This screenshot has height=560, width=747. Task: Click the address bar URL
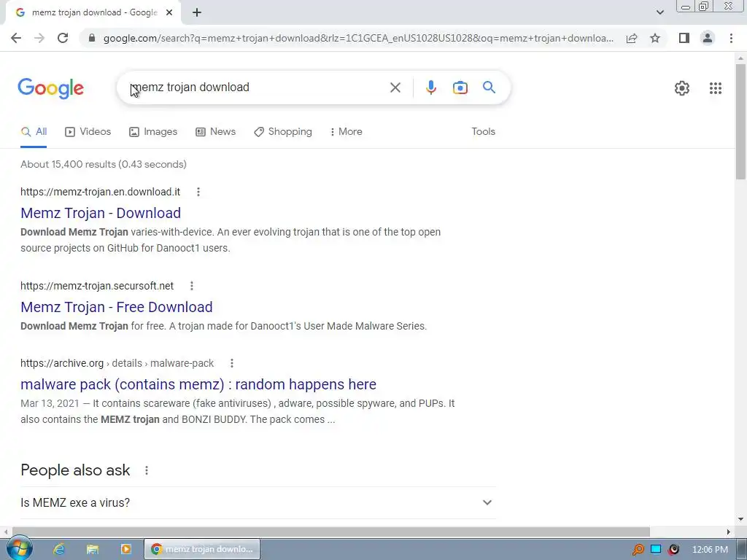point(358,38)
